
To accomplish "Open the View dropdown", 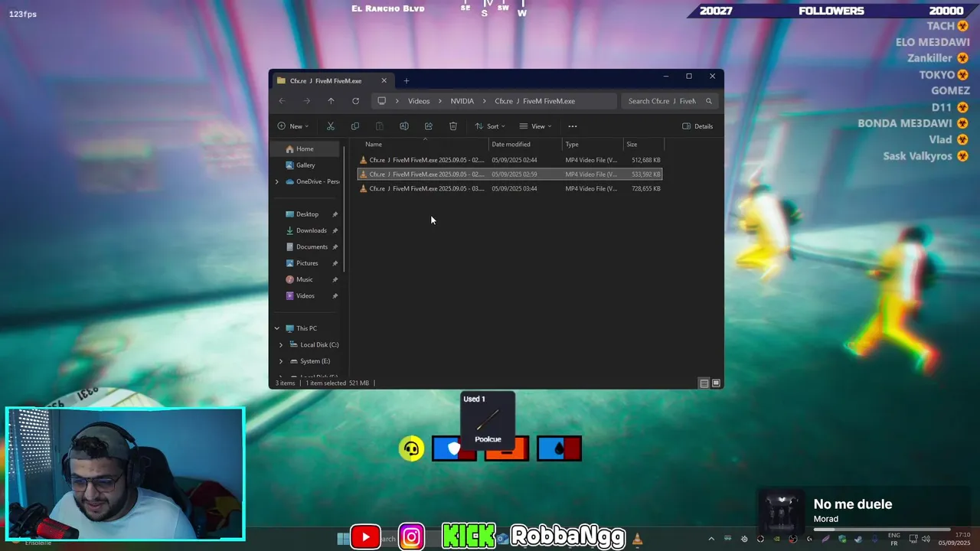I will click(x=535, y=126).
